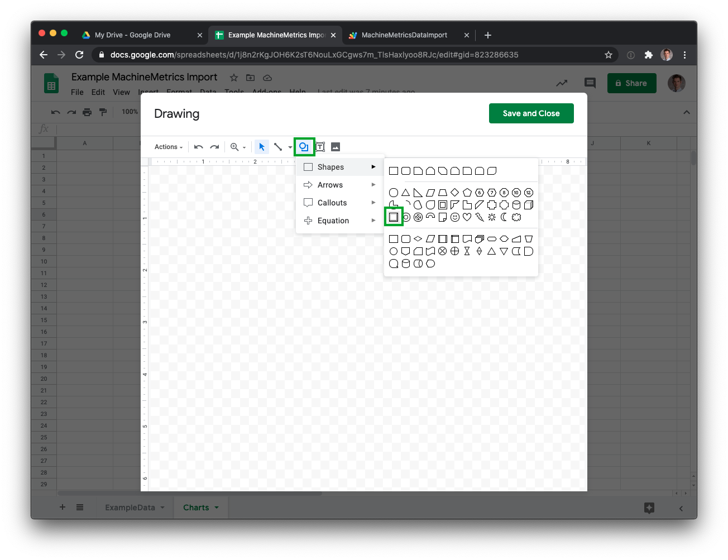Pick the dodecagon shape labeled 12
The height and width of the screenshot is (560, 728).
tap(529, 193)
